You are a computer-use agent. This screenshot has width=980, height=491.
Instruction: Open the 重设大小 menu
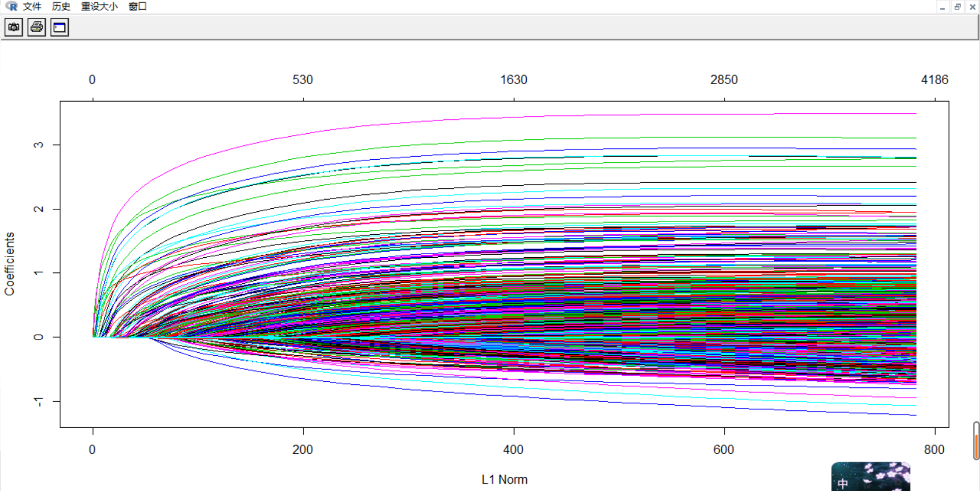pyautogui.click(x=99, y=7)
